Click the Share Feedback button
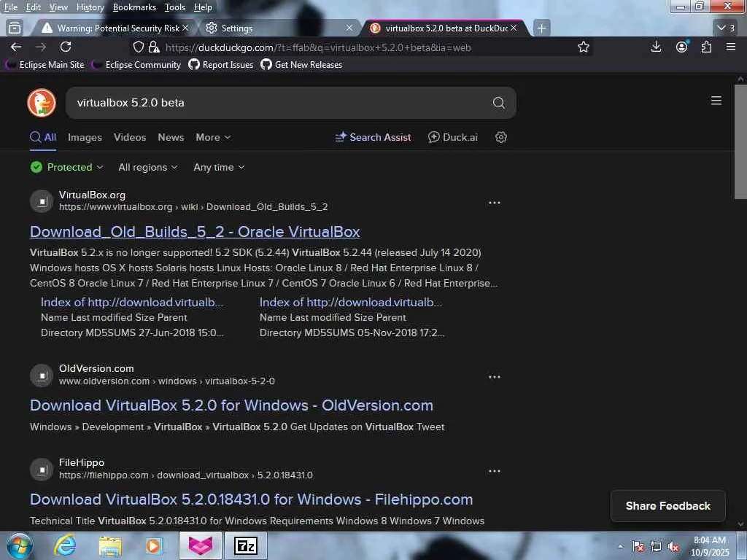The height and width of the screenshot is (560, 747). tap(668, 506)
